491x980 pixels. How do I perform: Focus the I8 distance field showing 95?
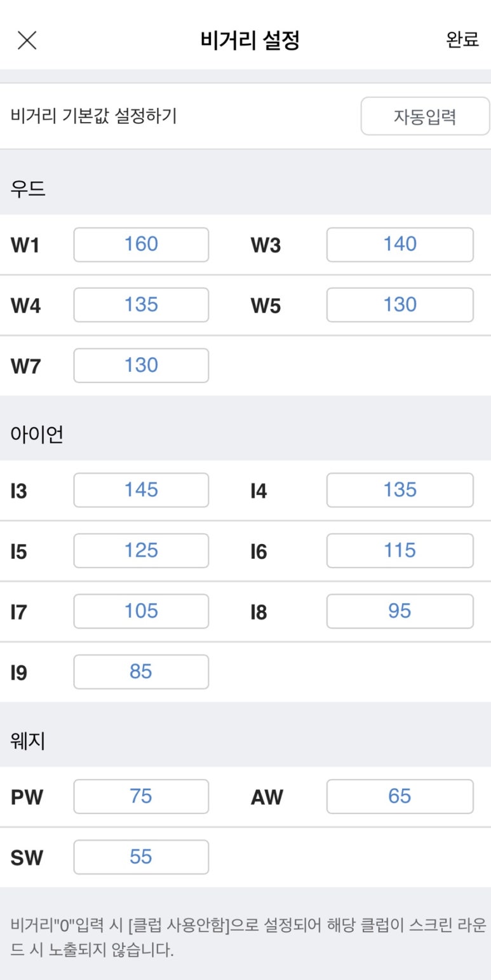point(400,611)
